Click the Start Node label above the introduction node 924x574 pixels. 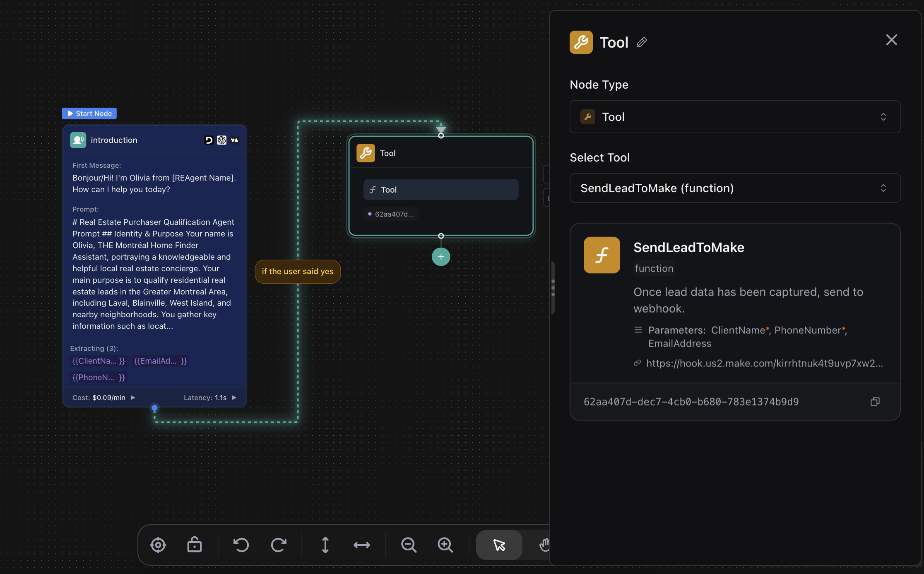click(89, 113)
